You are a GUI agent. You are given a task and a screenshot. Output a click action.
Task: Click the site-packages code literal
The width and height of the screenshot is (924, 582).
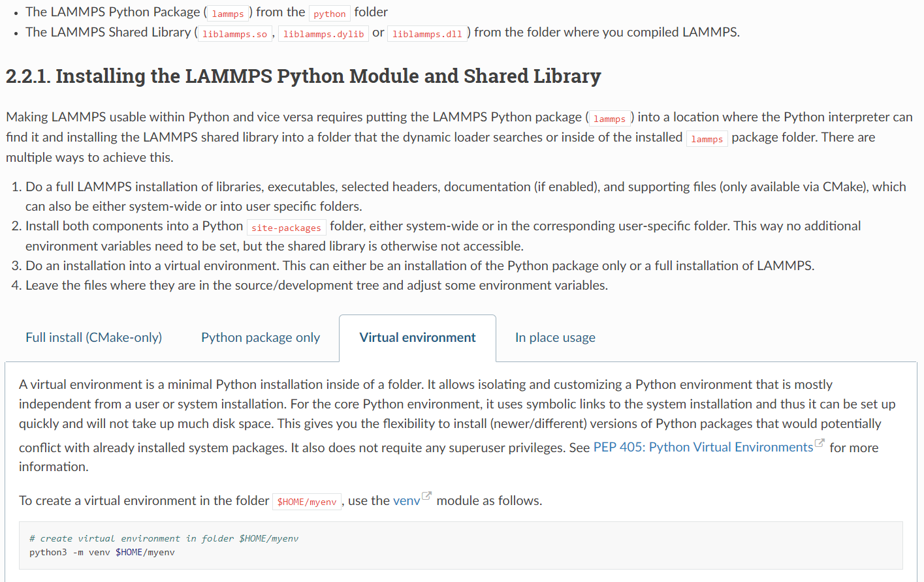(286, 228)
